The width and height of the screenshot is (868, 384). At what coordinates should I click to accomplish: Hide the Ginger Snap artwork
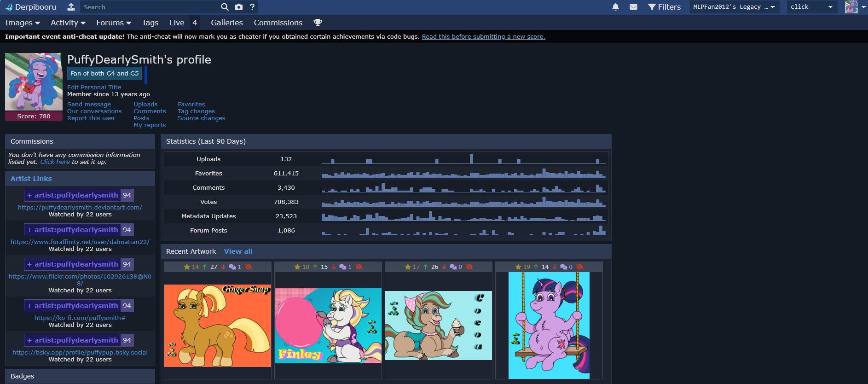249,267
